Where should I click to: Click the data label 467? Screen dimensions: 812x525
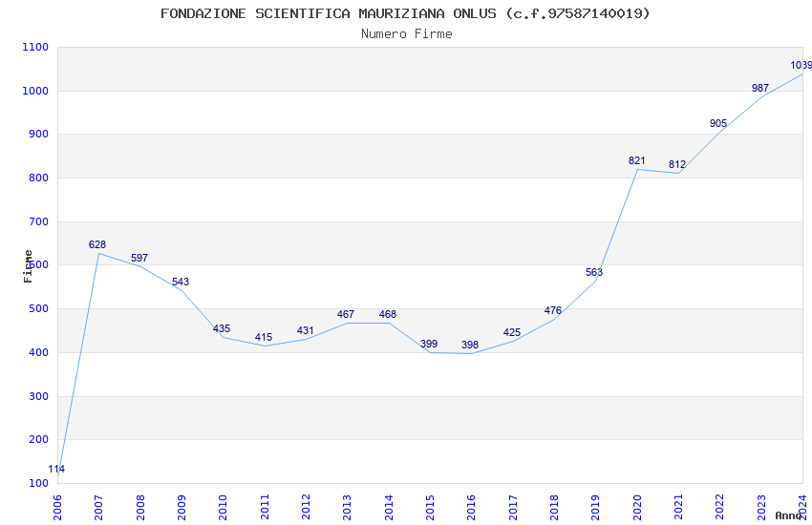click(x=346, y=314)
